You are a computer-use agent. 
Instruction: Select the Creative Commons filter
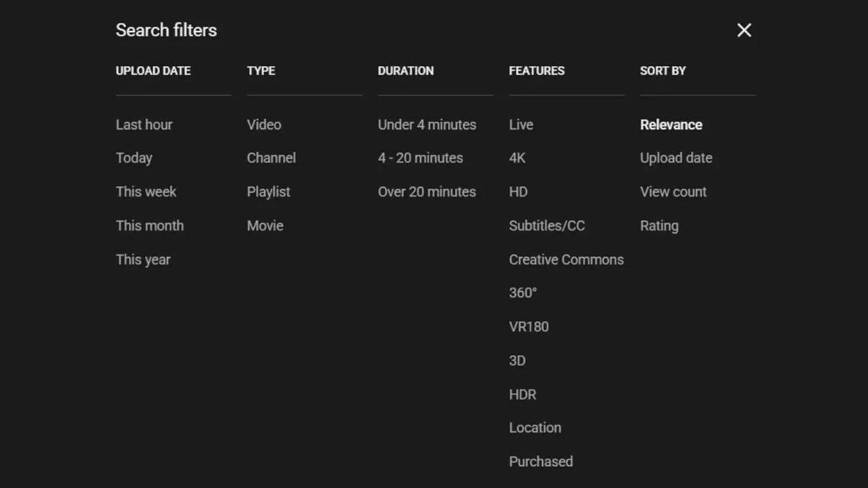click(566, 259)
